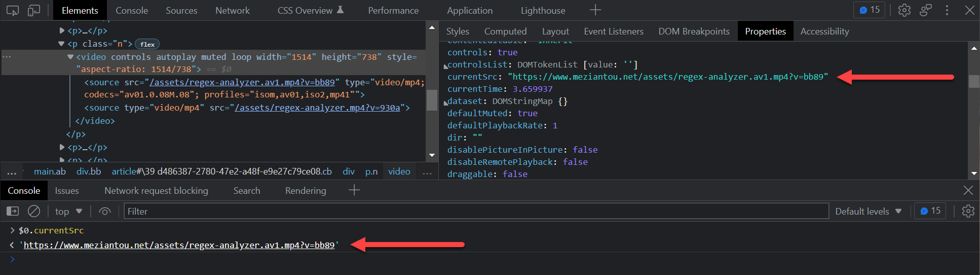Image resolution: width=980 pixels, height=275 pixels.
Task: Toggle device emulation toolbar icon
Action: pos(34,10)
